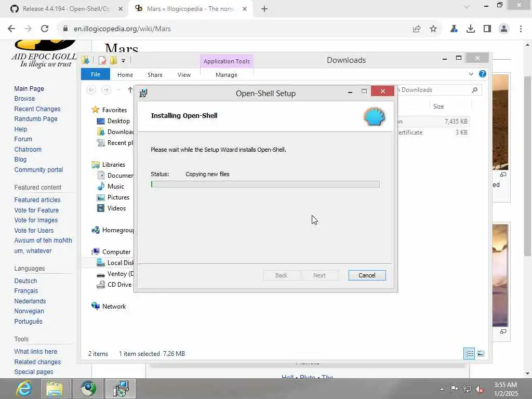The width and height of the screenshot is (532, 399).
Task: Select the 7,435 KB file row
Action: 433,122
